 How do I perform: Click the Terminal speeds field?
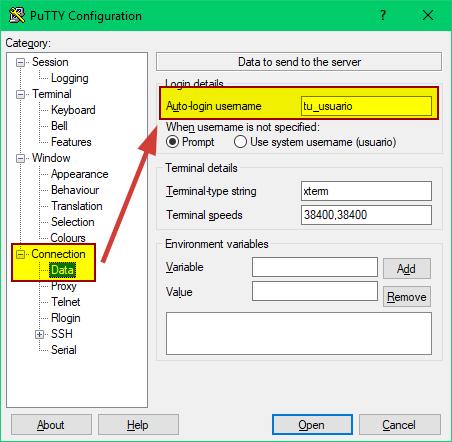366,215
